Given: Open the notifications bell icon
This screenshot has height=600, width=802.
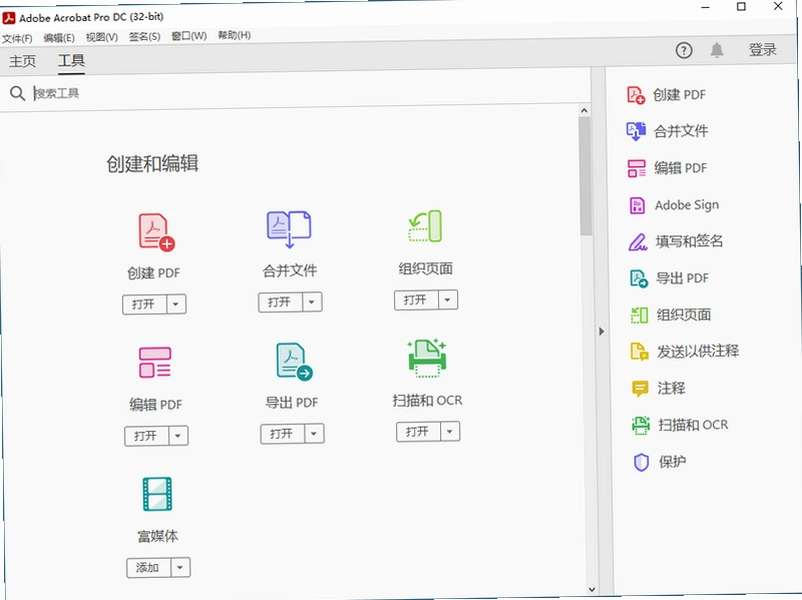Looking at the screenshot, I should tap(717, 50).
